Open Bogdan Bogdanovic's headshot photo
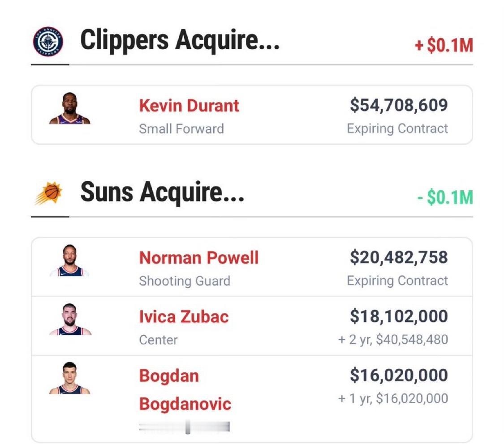Viewport: 504px width, 444px height. pyautogui.click(x=70, y=378)
